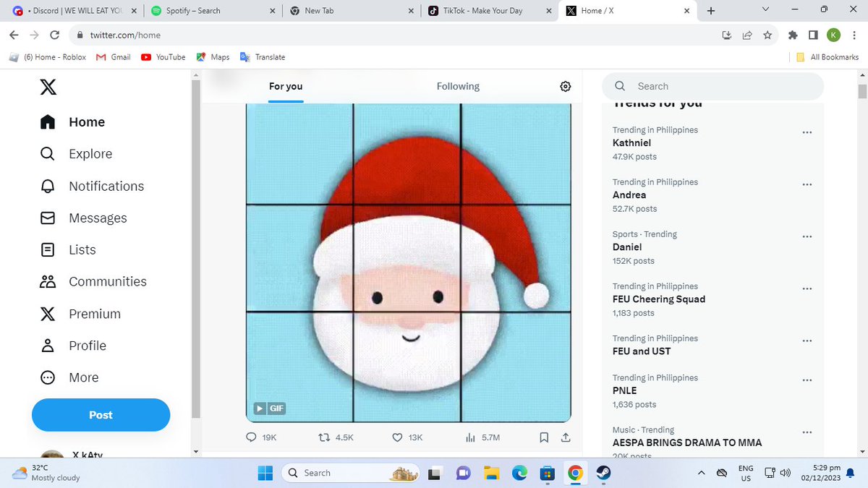Open the YouTube bookmark

tap(163, 57)
